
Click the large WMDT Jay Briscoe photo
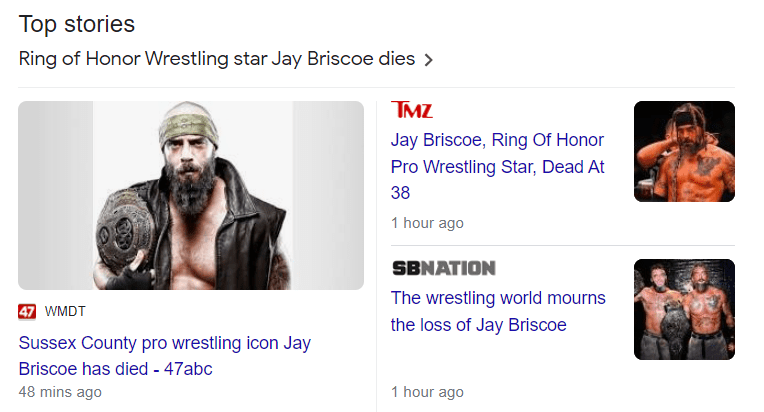tap(191, 195)
